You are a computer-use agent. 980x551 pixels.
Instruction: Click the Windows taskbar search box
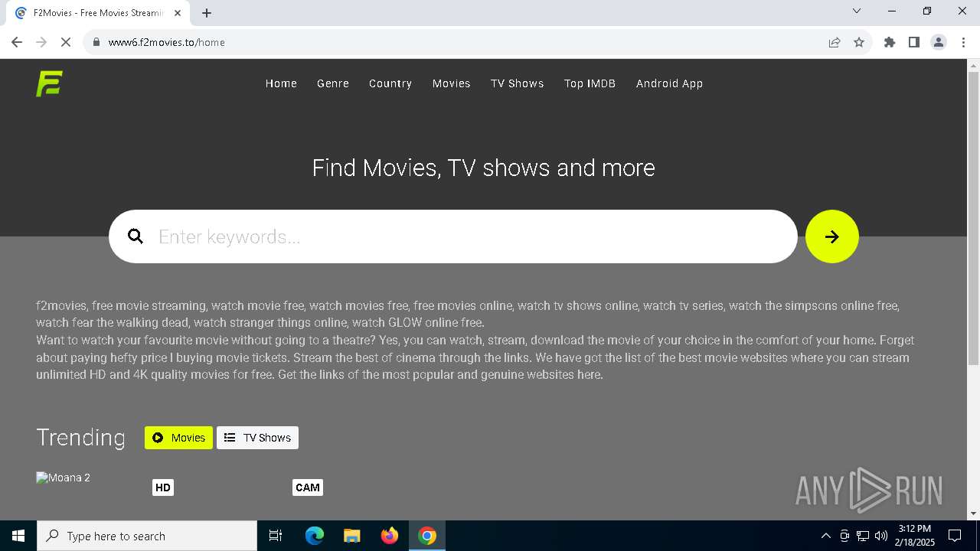click(147, 536)
